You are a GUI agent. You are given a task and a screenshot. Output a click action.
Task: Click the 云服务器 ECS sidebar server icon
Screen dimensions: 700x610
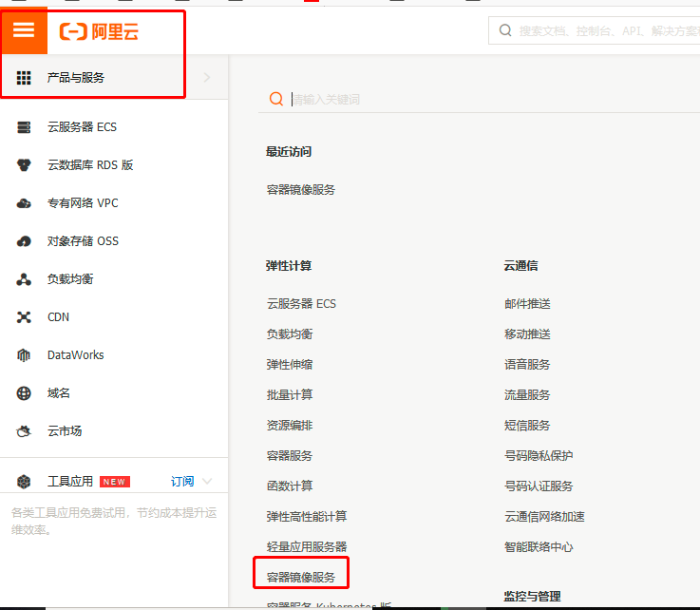tap(24, 127)
